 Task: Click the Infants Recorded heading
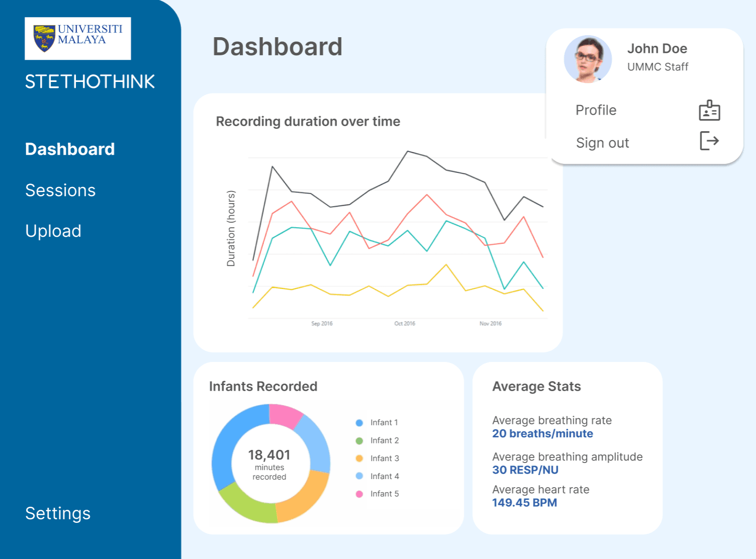coord(263,387)
